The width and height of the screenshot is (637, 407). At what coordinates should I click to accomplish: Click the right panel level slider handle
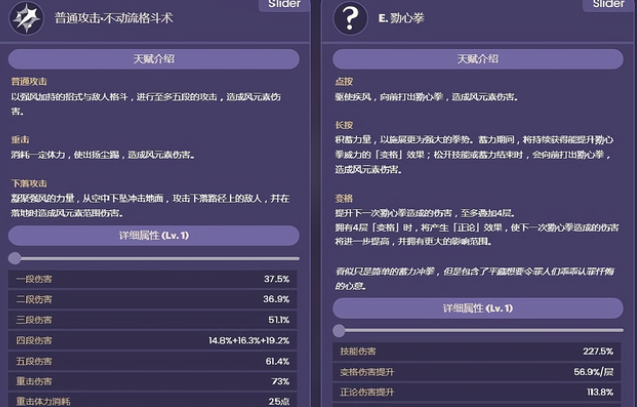pyautogui.click(x=339, y=330)
